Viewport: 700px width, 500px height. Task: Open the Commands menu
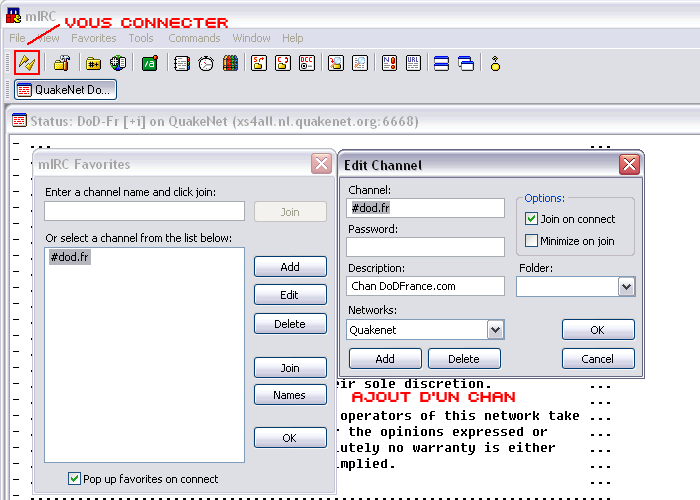point(194,38)
